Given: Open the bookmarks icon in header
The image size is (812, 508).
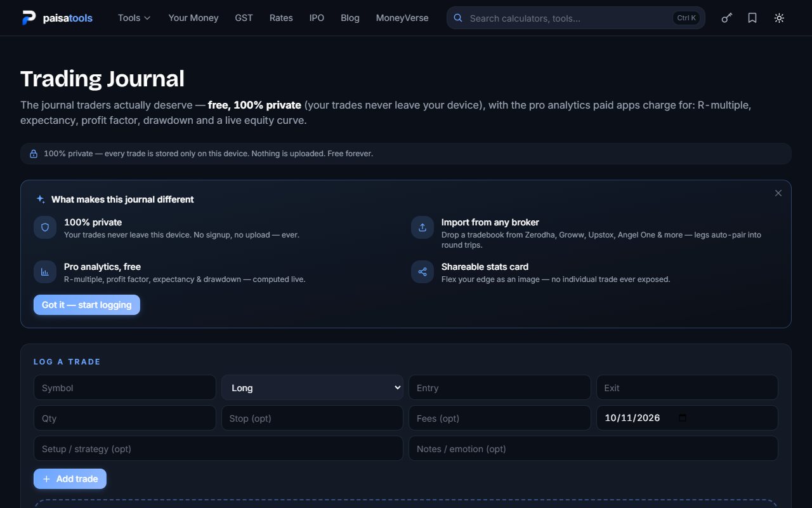Looking at the screenshot, I should point(752,18).
